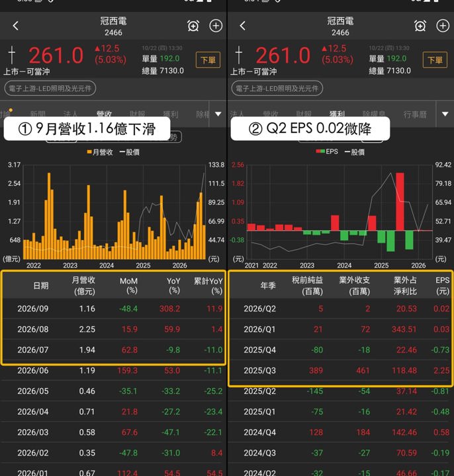The width and height of the screenshot is (454, 476).
Task: Click 業外收支 value 461
Action: (363, 371)
